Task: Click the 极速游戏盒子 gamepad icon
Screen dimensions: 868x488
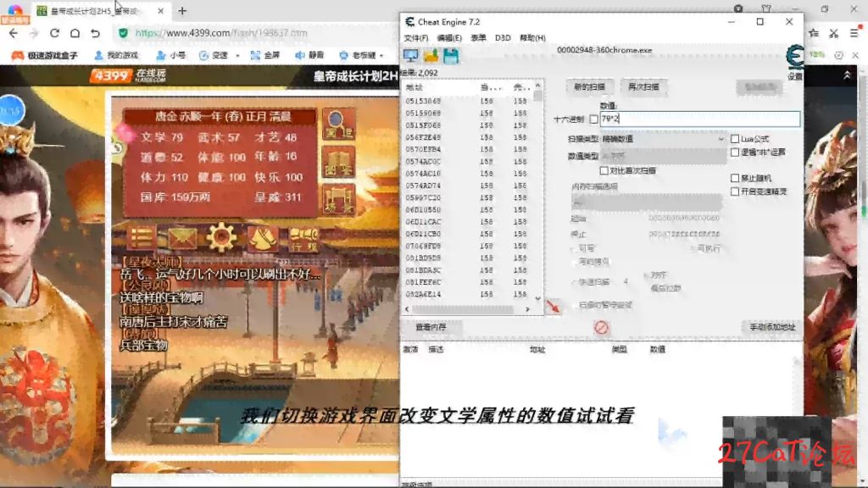Action: (x=18, y=55)
